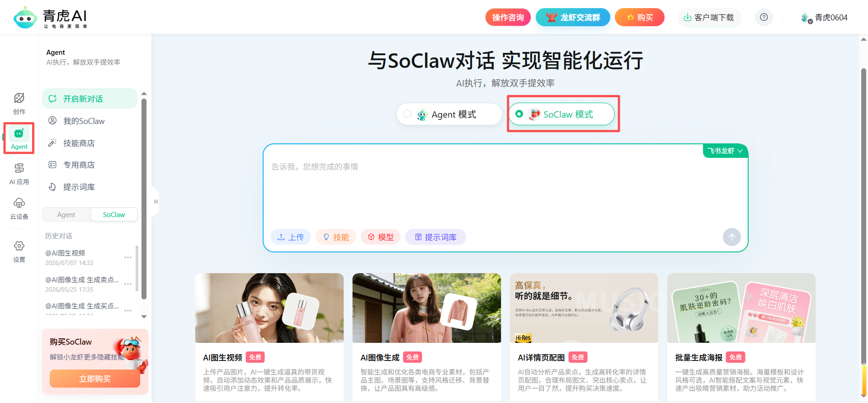Open the AI 应用 sidebar icon

coord(19,174)
